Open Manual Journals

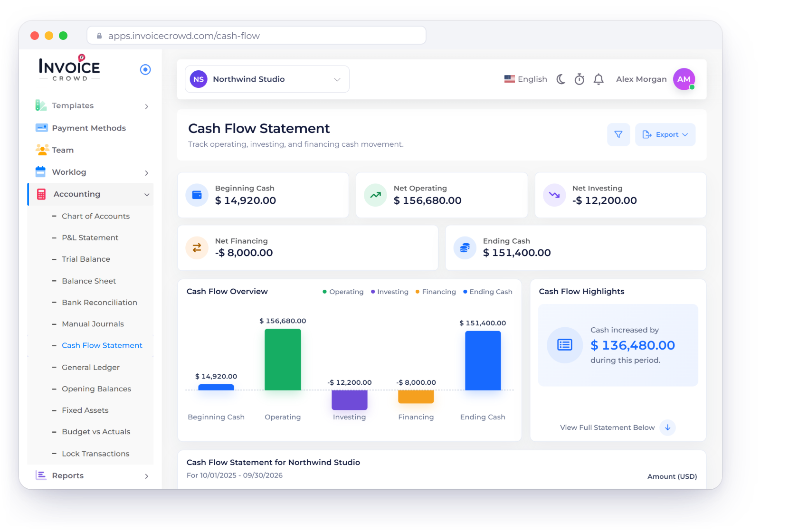click(x=93, y=324)
